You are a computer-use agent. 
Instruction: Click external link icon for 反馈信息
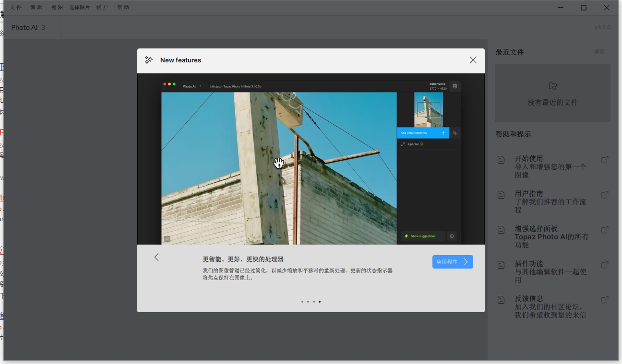(605, 300)
